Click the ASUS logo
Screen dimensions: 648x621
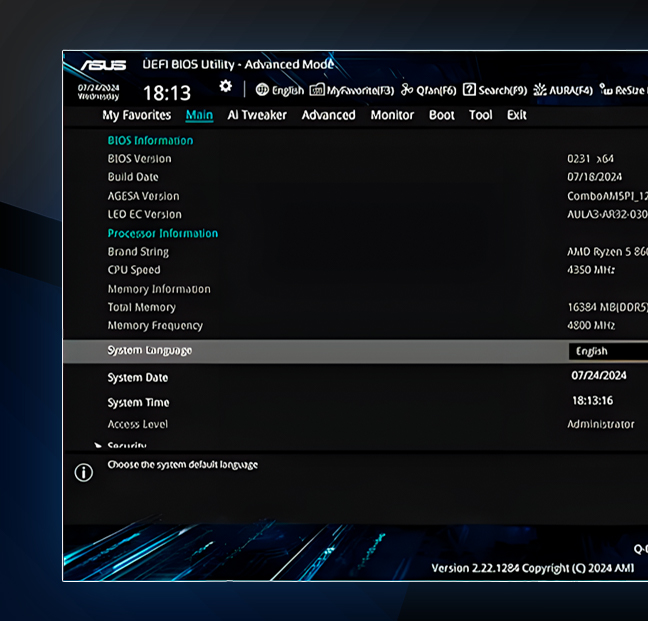point(103,66)
